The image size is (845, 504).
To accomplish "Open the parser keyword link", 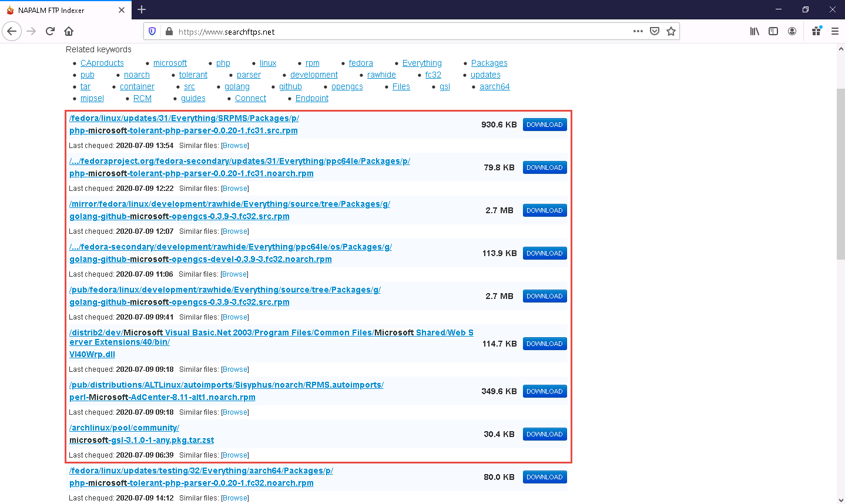I will click(x=249, y=75).
